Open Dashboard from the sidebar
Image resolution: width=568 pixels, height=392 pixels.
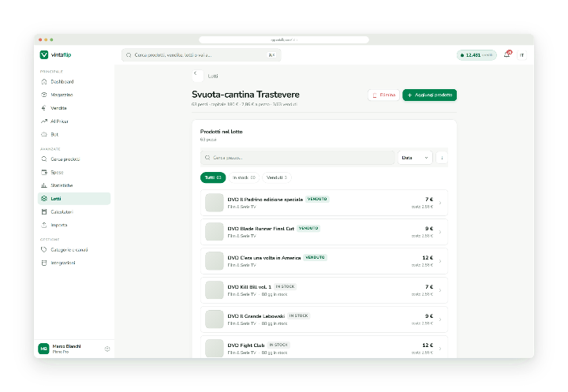point(74,81)
